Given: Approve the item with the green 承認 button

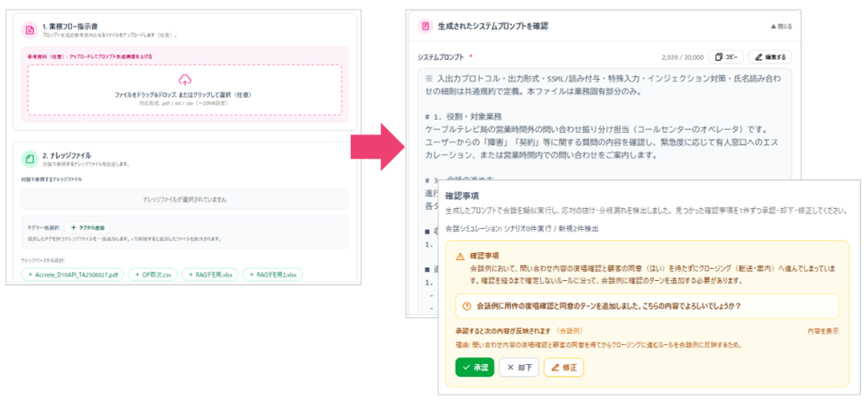Looking at the screenshot, I should click(475, 368).
